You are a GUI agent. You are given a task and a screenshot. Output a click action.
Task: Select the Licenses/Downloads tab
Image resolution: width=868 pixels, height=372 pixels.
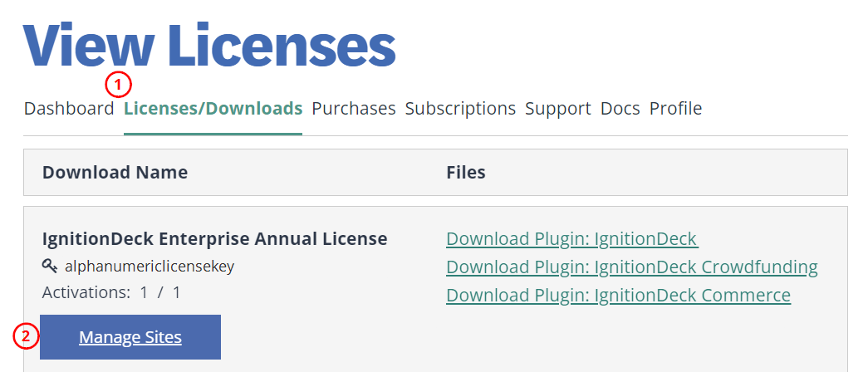pos(213,109)
